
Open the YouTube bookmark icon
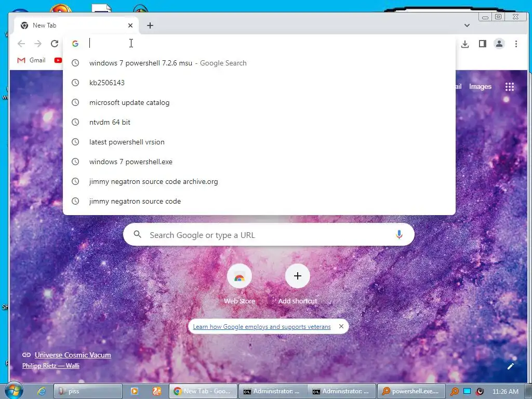click(58, 60)
